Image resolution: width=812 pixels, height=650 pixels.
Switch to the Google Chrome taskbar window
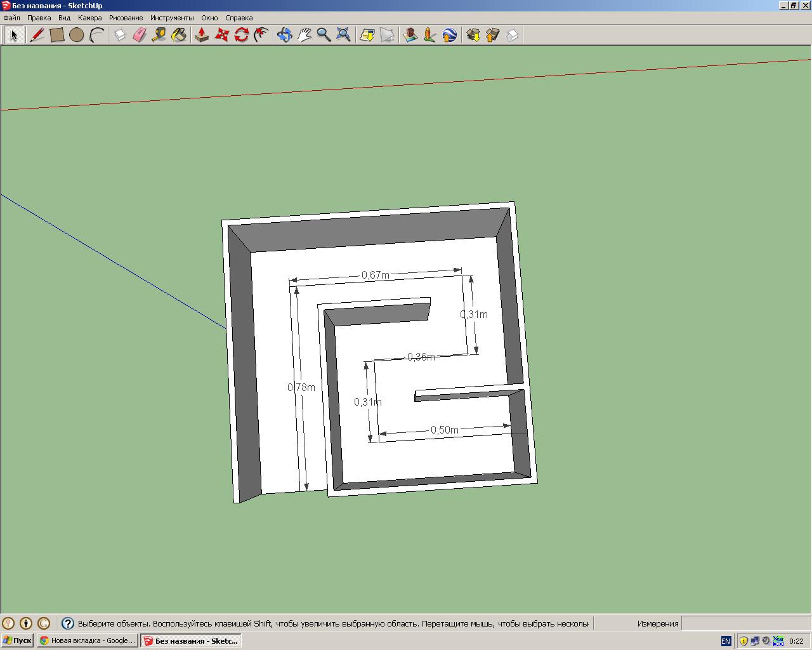[88, 640]
